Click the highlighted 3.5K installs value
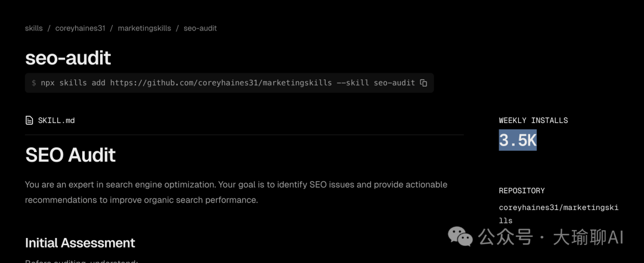Image resolution: width=644 pixels, height=263 pixels. point(518,141)
